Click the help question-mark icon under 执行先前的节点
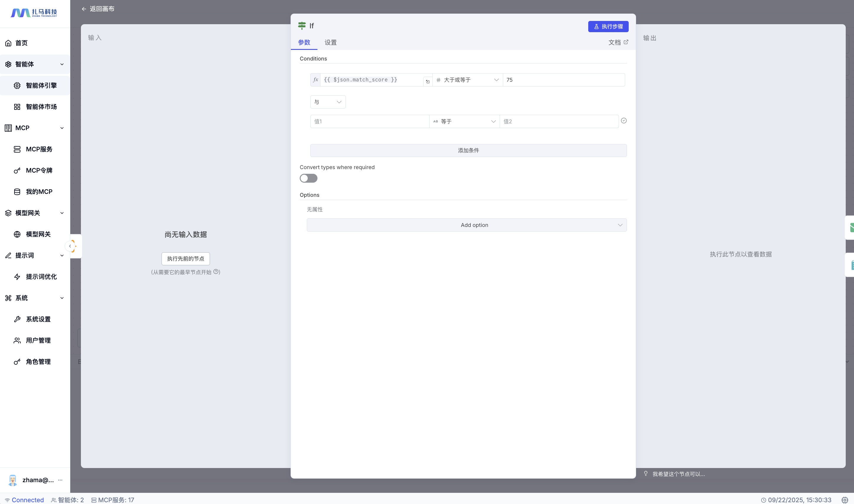Screen dimensions: 854x504 click(x=216, y=272)
